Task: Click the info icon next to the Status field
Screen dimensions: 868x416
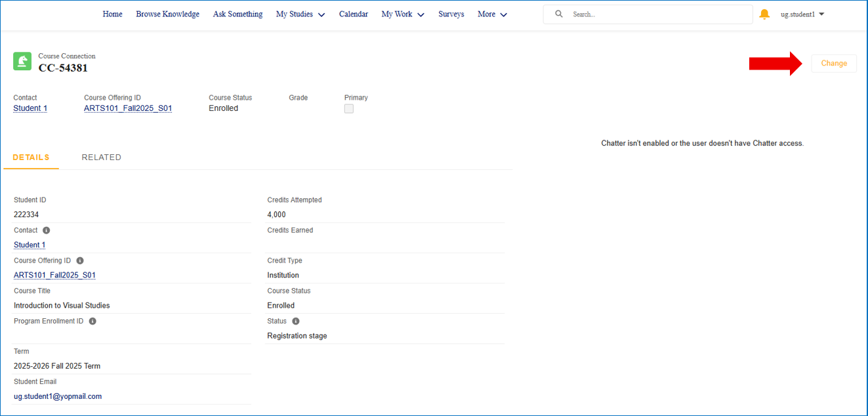Action: tap(295, 320)
